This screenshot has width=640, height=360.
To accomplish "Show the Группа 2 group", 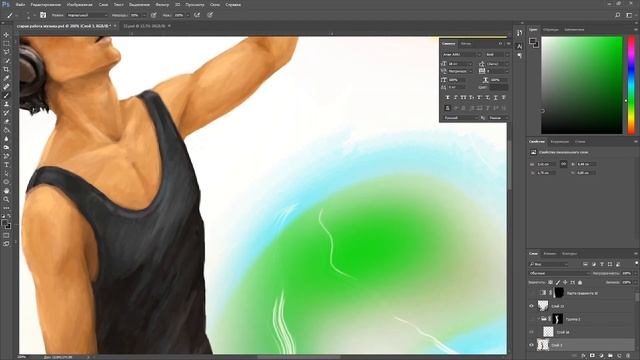I will pos(531,319).
